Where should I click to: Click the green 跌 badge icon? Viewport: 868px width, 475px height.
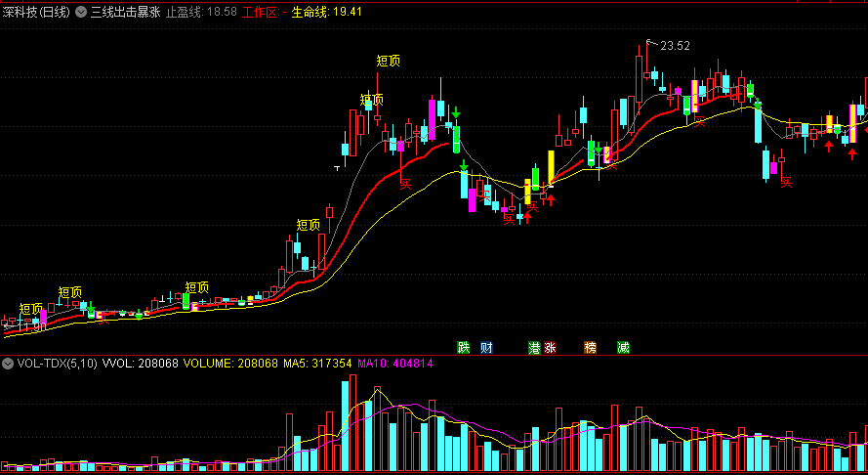464,348
